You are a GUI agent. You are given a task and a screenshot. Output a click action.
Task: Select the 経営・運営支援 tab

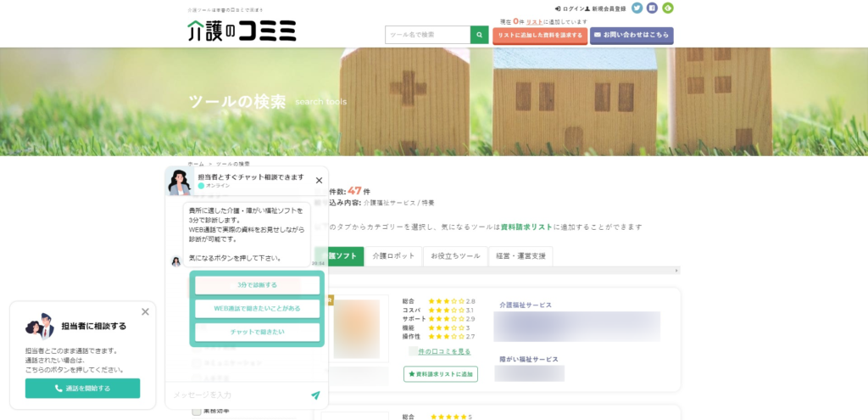point(520,256)
